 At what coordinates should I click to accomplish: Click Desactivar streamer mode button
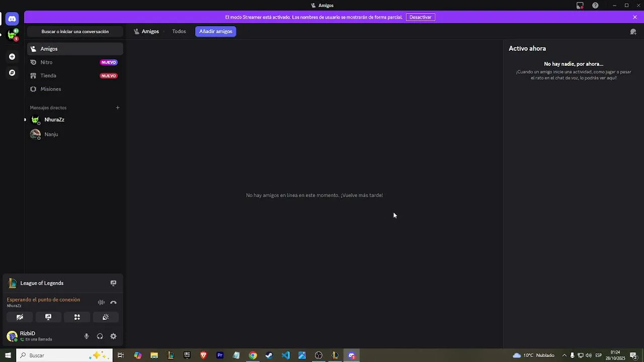point(420,17)
